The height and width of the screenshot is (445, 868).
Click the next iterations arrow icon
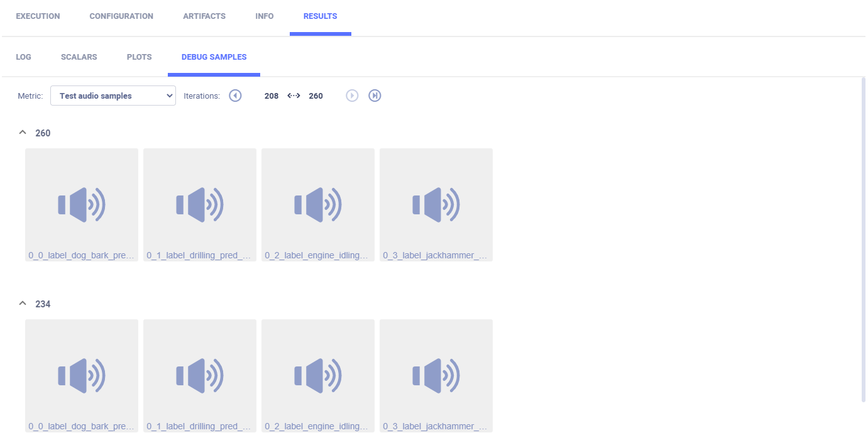click(352, 96)
